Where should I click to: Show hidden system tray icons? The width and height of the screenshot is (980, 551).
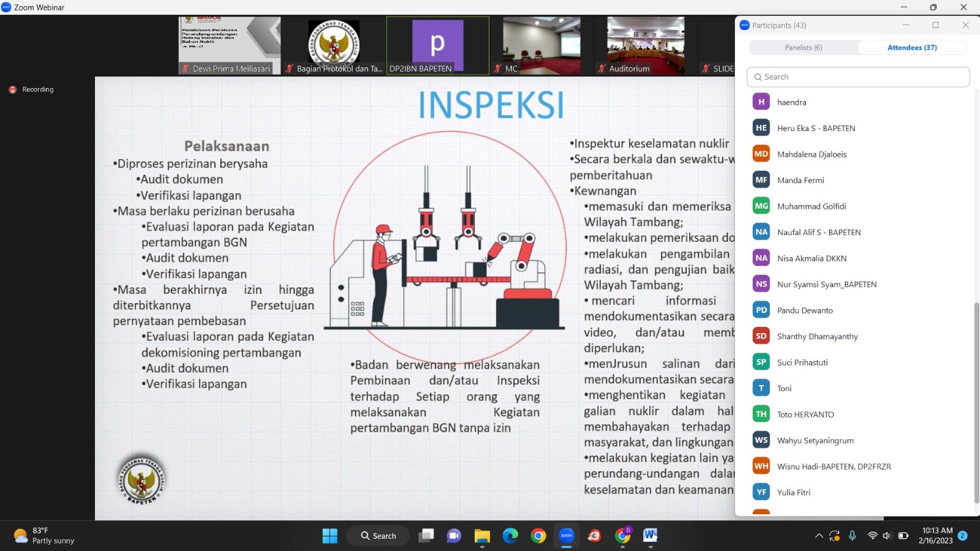click(x=819, y=536)
